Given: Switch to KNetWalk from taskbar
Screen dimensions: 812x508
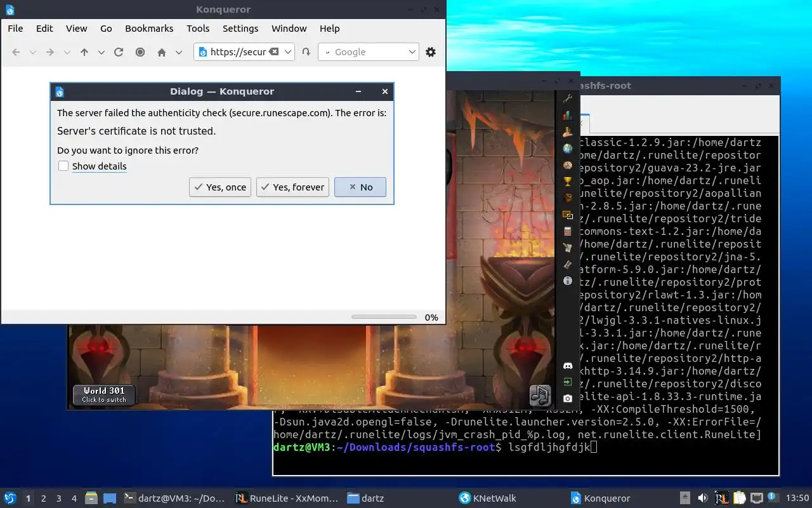Looking at the screenshot, I should coord(488,498).
